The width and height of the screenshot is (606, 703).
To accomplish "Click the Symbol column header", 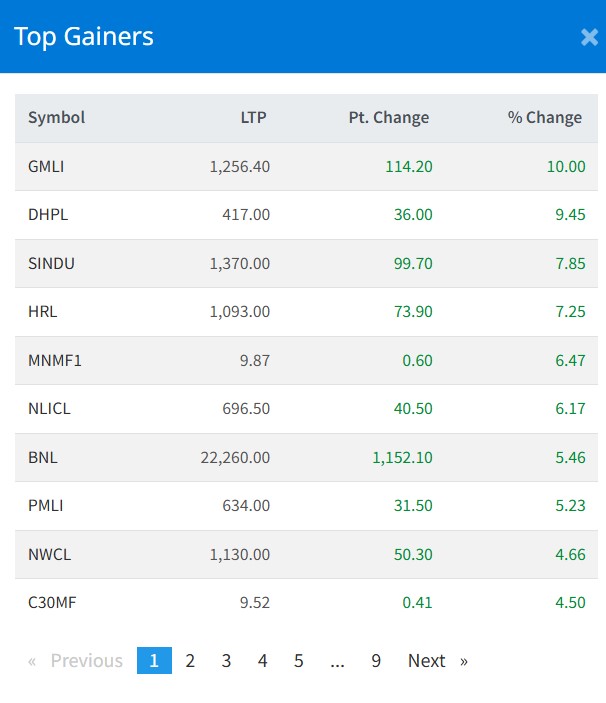I will coord(57,118).
